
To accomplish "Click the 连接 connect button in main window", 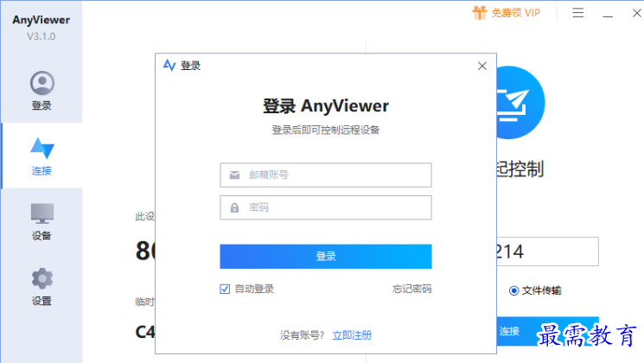I will click(x=546, y=331).
